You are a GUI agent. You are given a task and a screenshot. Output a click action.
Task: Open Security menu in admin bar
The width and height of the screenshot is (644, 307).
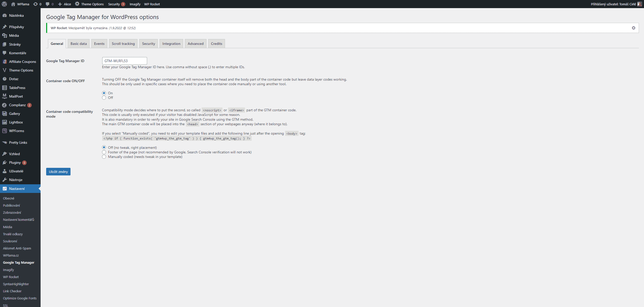pyautogui.click(x=116, y=4)
